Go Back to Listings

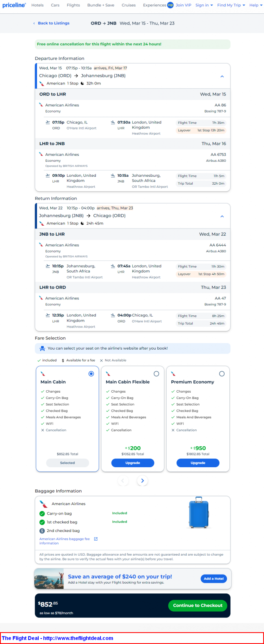(51, 23)
